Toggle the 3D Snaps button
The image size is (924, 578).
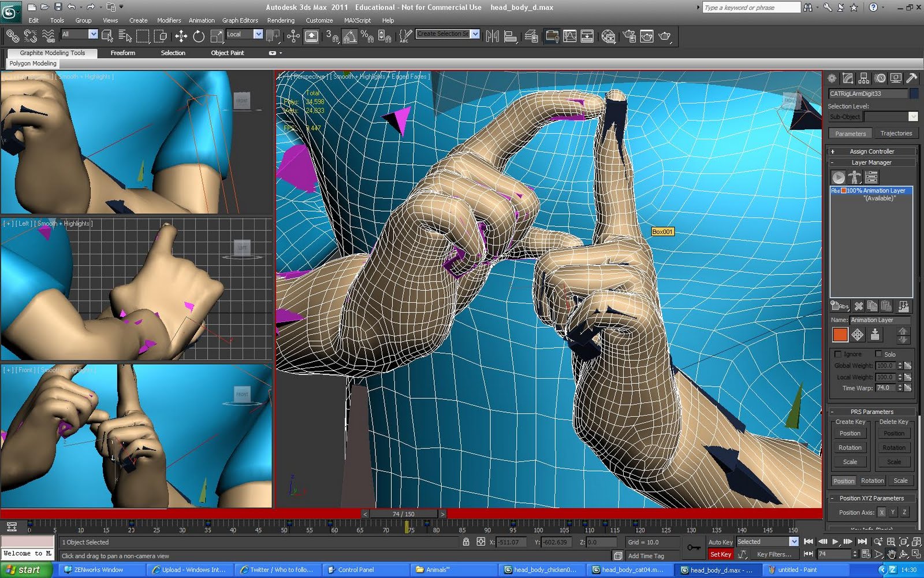pos(331,36)
